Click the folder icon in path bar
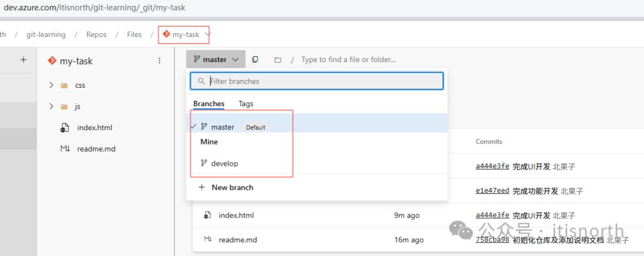The image size is (644, 256). (278, 60)
